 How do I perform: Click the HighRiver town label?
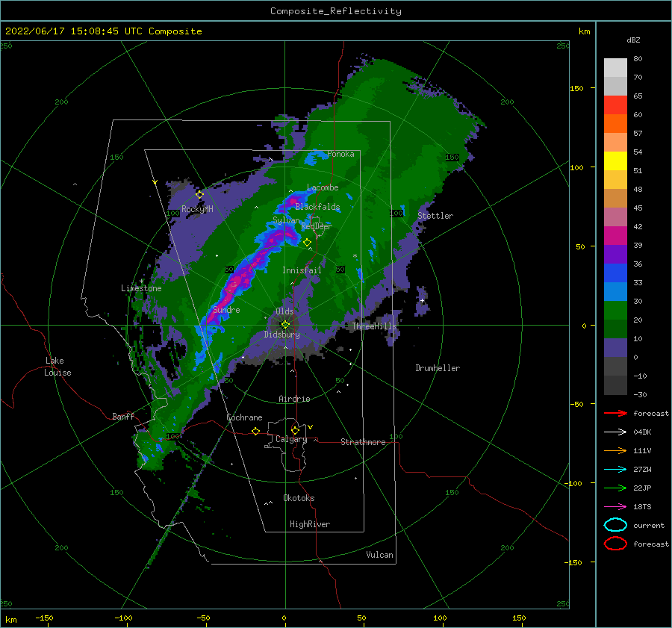pos(310,524)
